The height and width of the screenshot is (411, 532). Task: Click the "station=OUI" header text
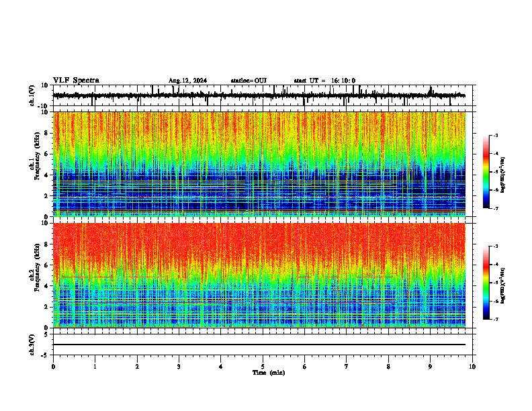[x=249, y=81]
